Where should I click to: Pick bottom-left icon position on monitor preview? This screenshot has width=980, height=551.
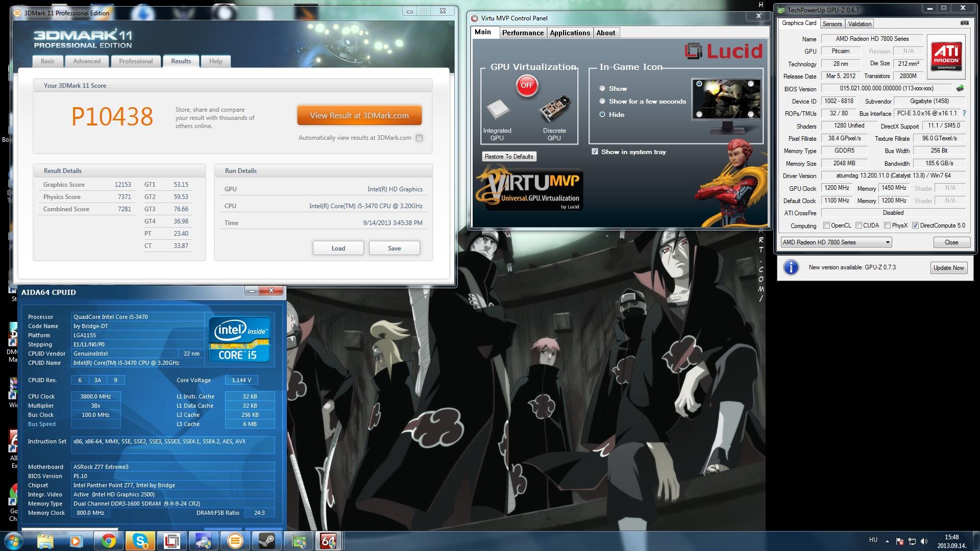pos(699,114)
